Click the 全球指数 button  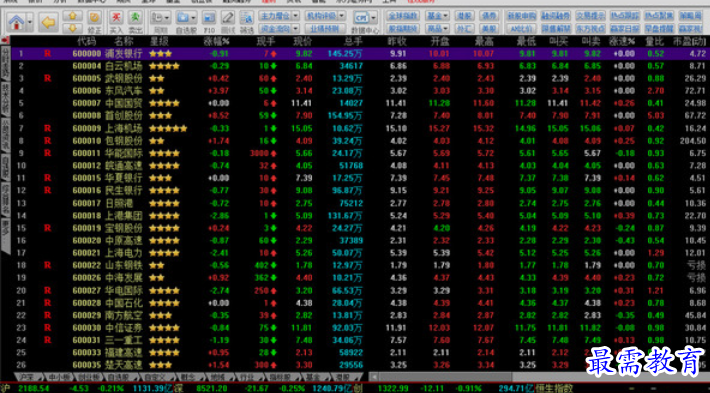coord(403,16)
